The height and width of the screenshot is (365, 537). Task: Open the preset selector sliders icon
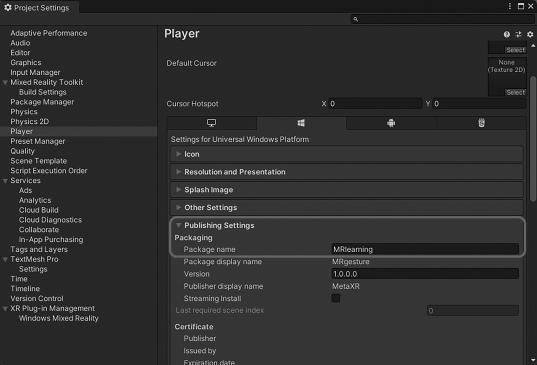[519, 34]
